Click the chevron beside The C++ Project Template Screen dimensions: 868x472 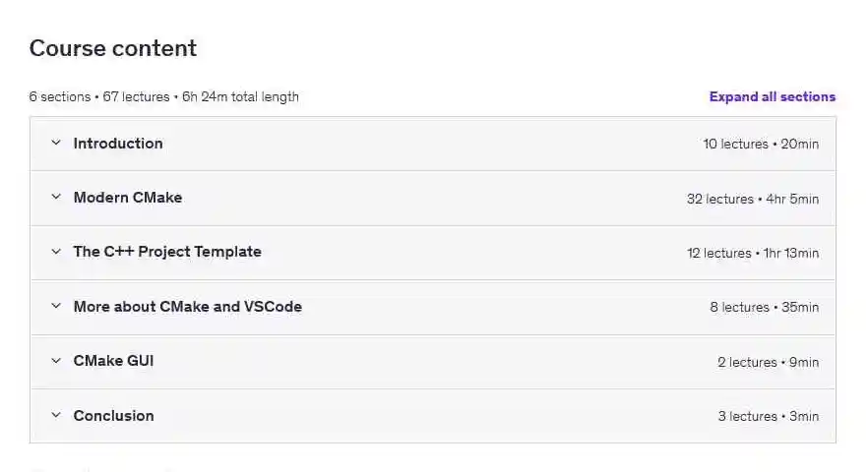56,252
